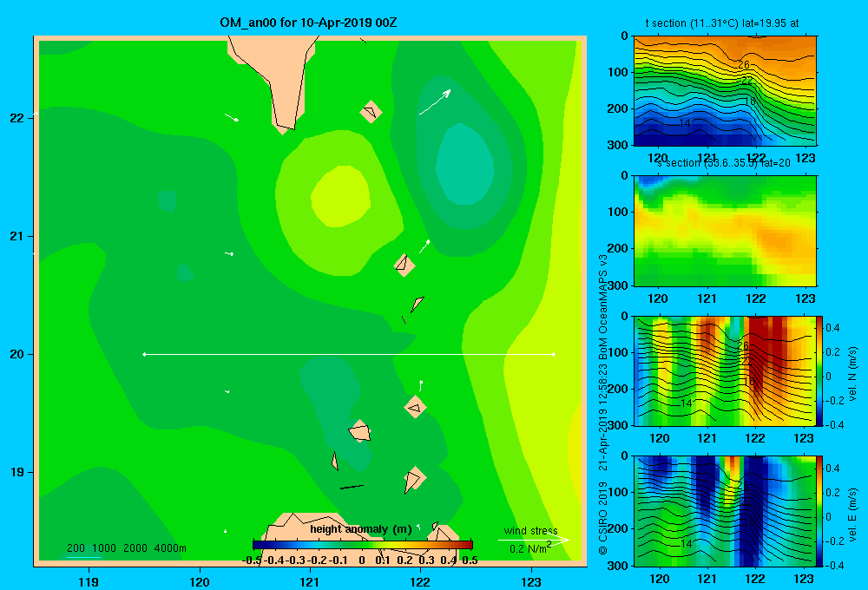
Task: Click the eastern endpoint of the white section line
Action: point(553,354)
